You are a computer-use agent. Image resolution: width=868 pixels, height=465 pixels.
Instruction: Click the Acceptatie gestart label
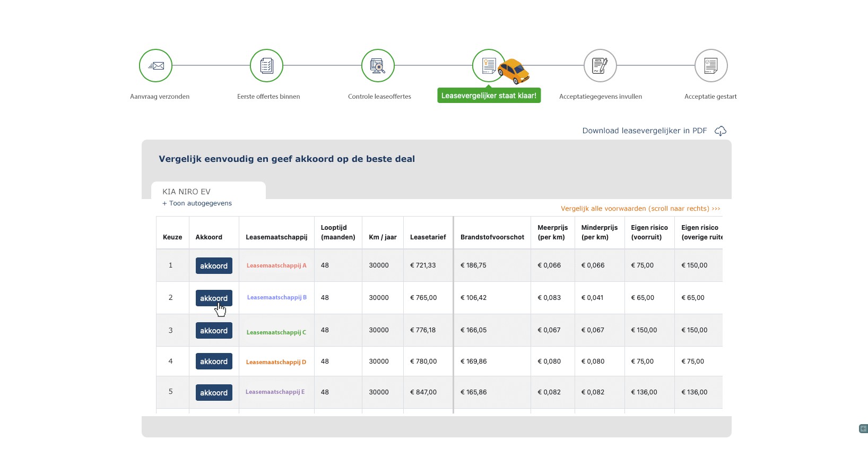(710, 97)
